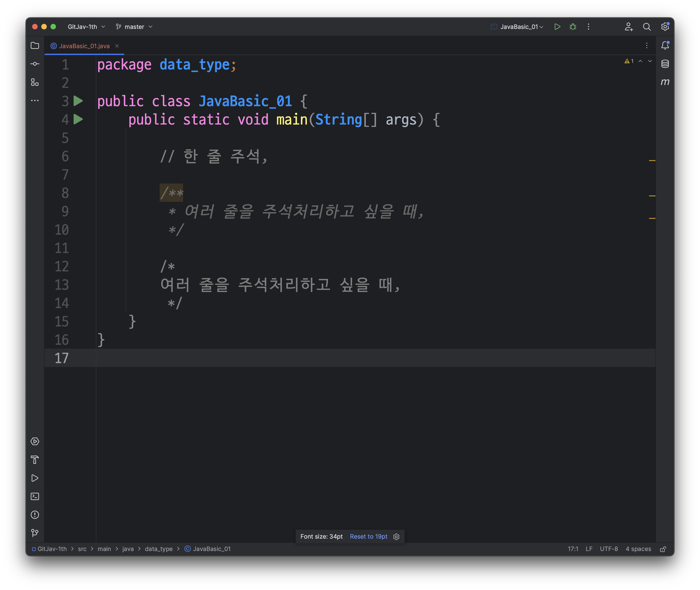Expand the GitJav-1th project dropdown
The height and width of the screenshot is (590, 700).
(x=86, y=27)
